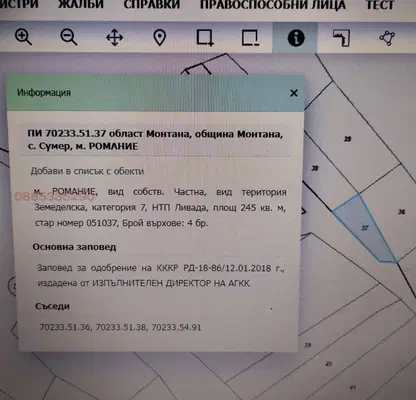Select the subtract rectangle selection tool

[x=250, y=38]
